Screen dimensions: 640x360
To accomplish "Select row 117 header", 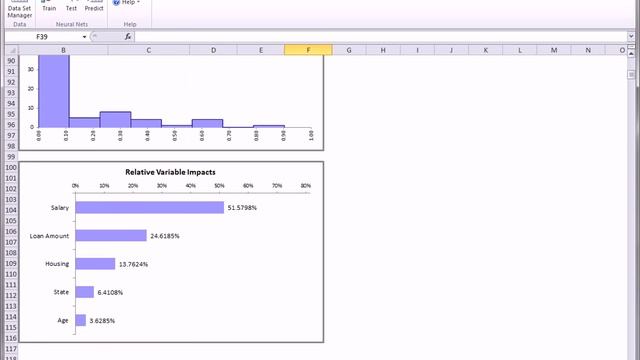I will [x=11, y=349].
